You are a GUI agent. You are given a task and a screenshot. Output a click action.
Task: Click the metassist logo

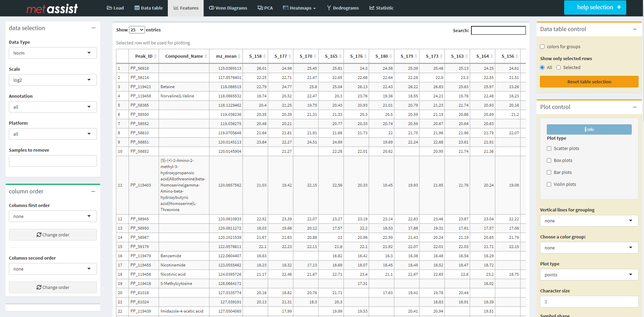click(x=52, y=8)
